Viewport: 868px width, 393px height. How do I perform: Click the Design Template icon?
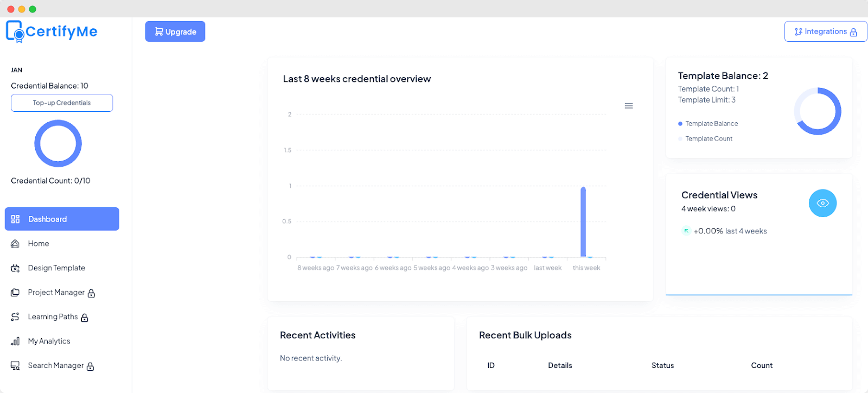tap(15, 268)
